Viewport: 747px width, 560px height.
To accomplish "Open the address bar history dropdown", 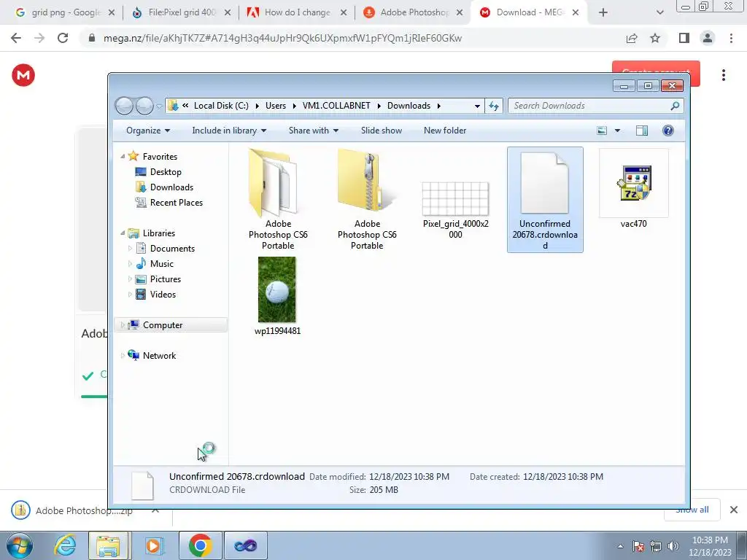I will click(x=477, y=106).
